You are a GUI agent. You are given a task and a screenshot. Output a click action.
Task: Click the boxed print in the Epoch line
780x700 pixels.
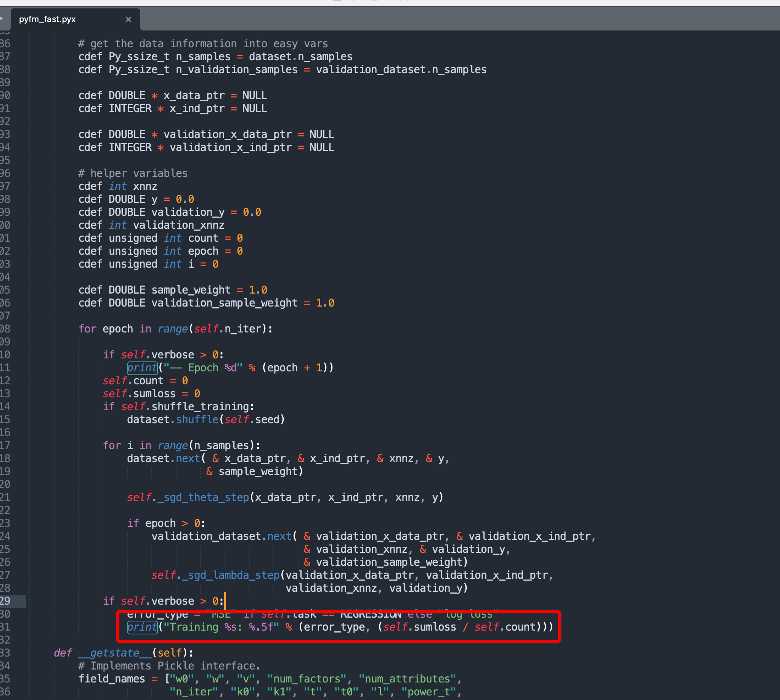click(x=142, y=368)
